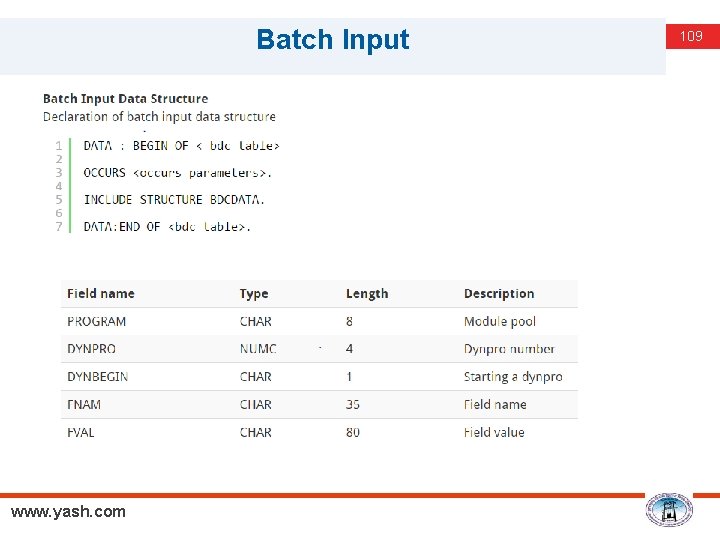
Task: Click the circular logo emblem in the footer
Action: (669, 510)
